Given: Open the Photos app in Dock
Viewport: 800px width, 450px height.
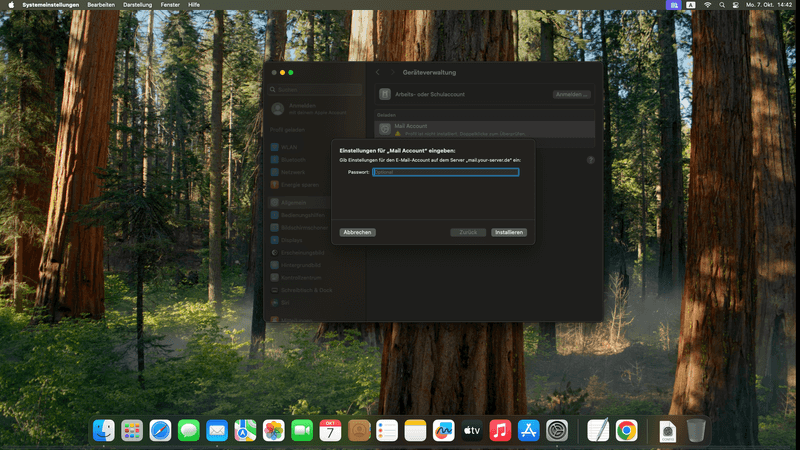Looking at the screenshot, I should 273,430.
